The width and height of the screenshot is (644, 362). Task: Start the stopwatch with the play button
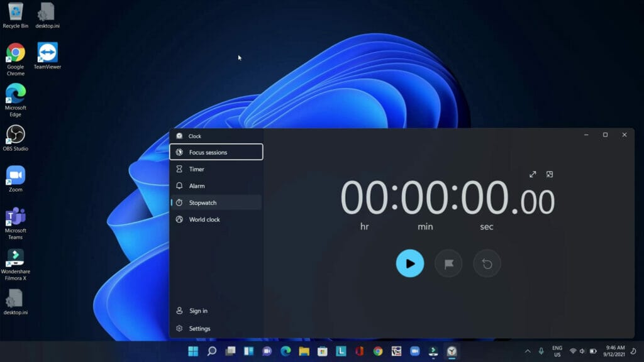point(410,263)
